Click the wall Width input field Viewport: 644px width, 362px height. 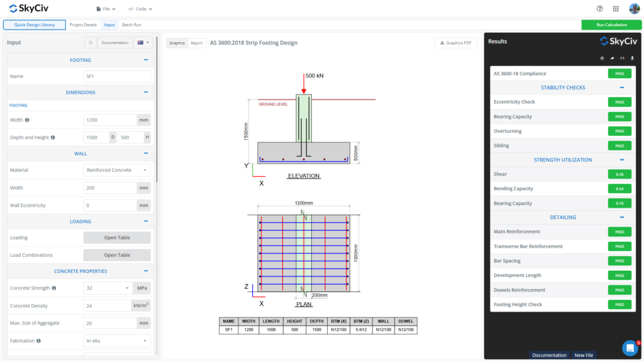[110, 188]
